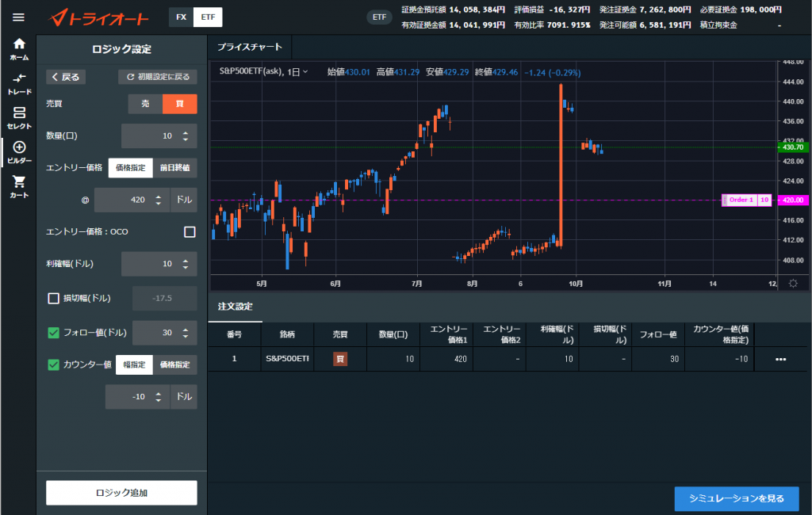Click the buy (買) badge in order row
Image resolution: width=812 pixels, height=515 pixels.
tap(340, 359)
